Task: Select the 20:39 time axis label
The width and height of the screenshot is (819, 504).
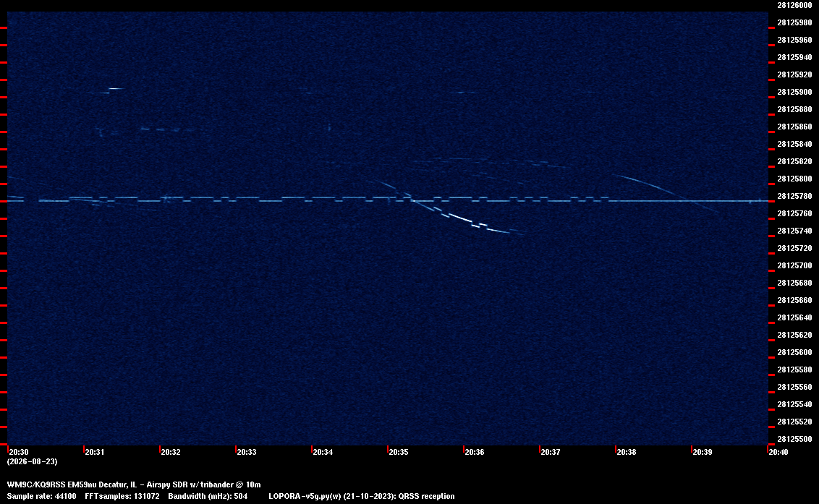Action: click(x=703, y=452)
